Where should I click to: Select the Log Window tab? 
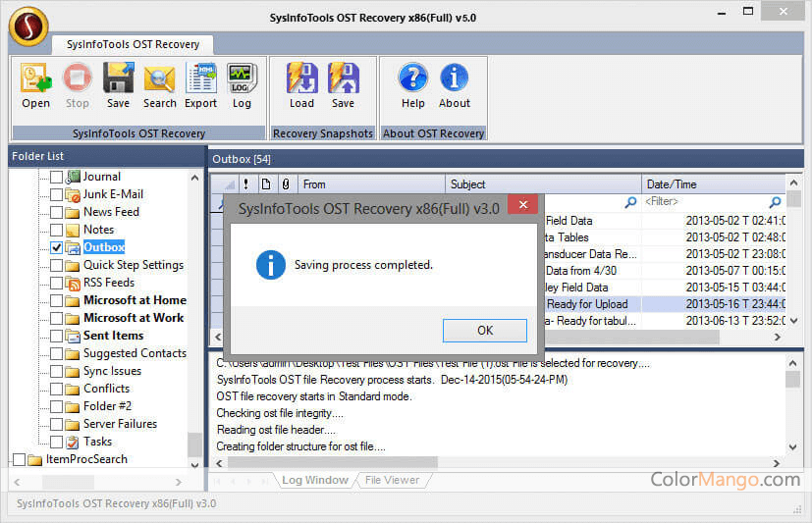(x=314, y=481)
